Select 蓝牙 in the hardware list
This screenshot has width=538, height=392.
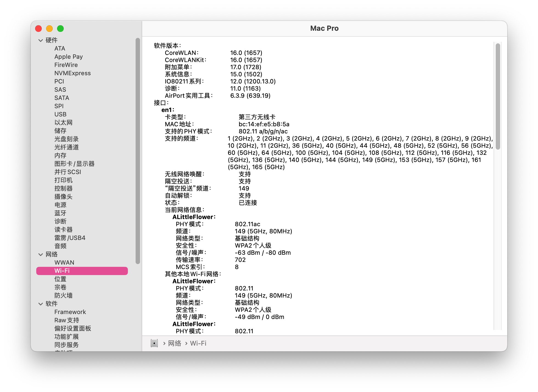coord(60,213)
